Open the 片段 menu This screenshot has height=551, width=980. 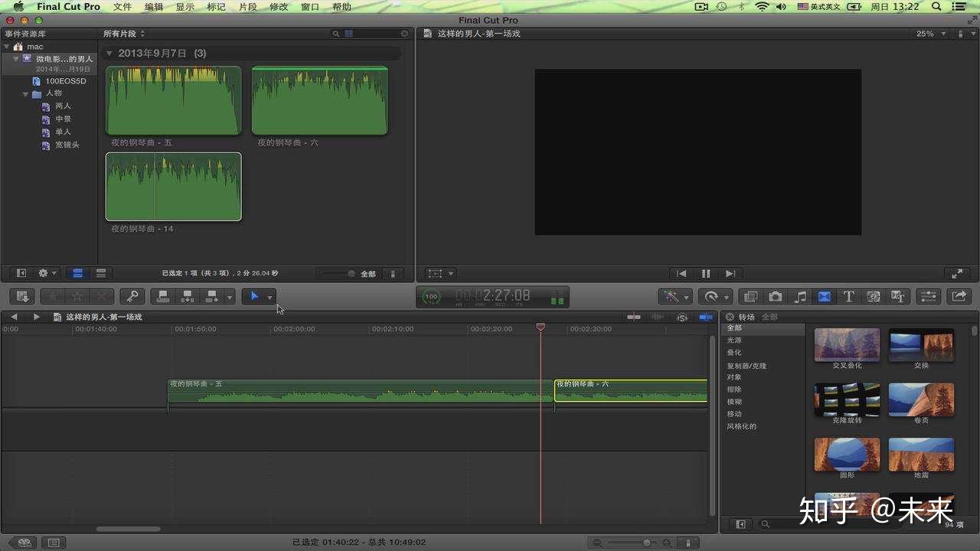pos(247,6)
